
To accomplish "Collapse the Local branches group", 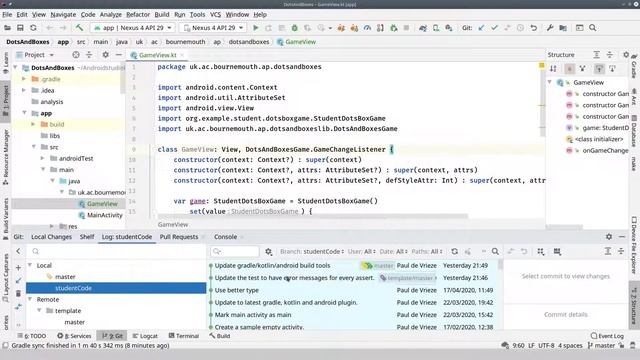I will click(x=30, y=265).
